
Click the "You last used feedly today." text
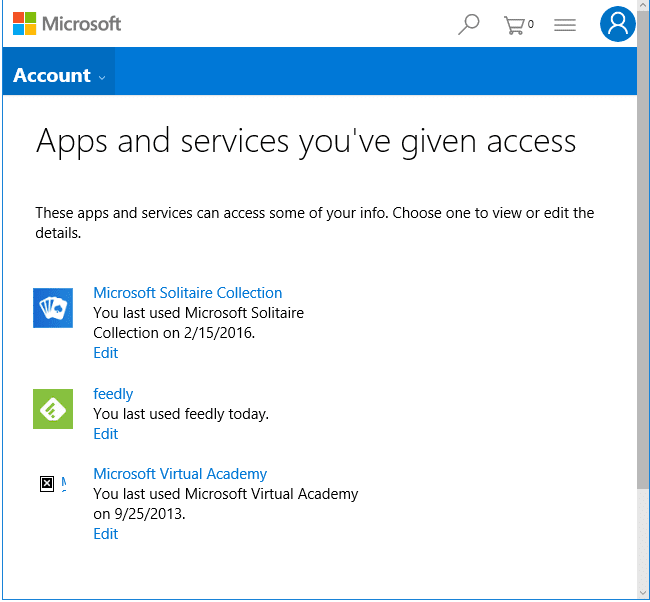click(181, 414)
